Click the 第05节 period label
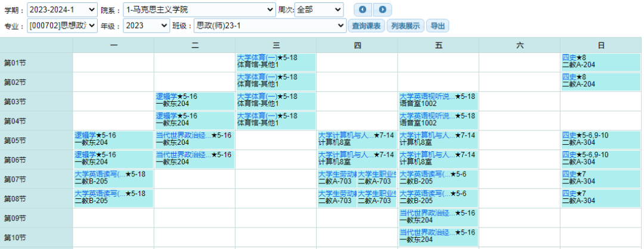Image resolution: width=644 pixels, height=249 pixels. point(15,141)
